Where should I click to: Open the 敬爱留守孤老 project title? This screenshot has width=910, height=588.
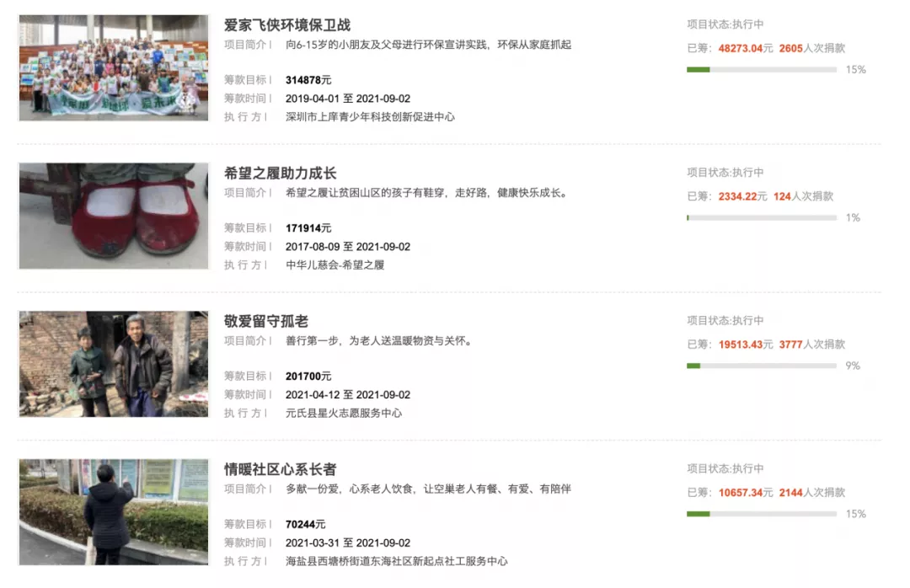(x=266, y=321)
